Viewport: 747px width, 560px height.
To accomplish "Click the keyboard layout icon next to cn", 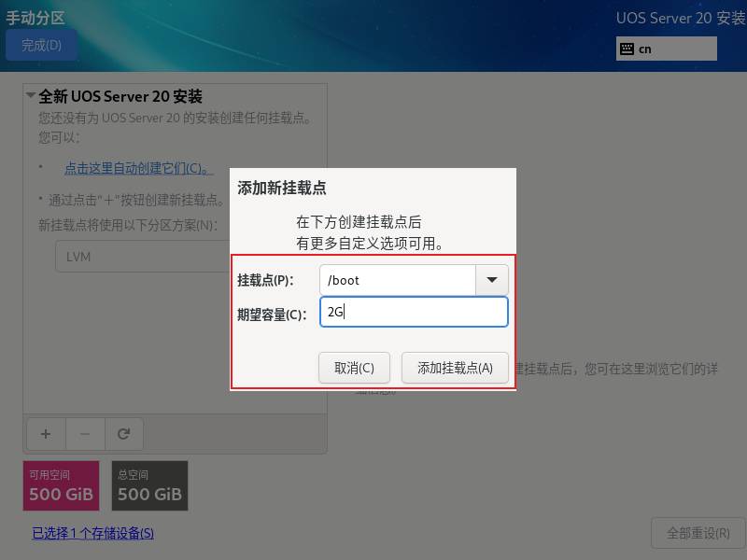I will coord(627,49).
